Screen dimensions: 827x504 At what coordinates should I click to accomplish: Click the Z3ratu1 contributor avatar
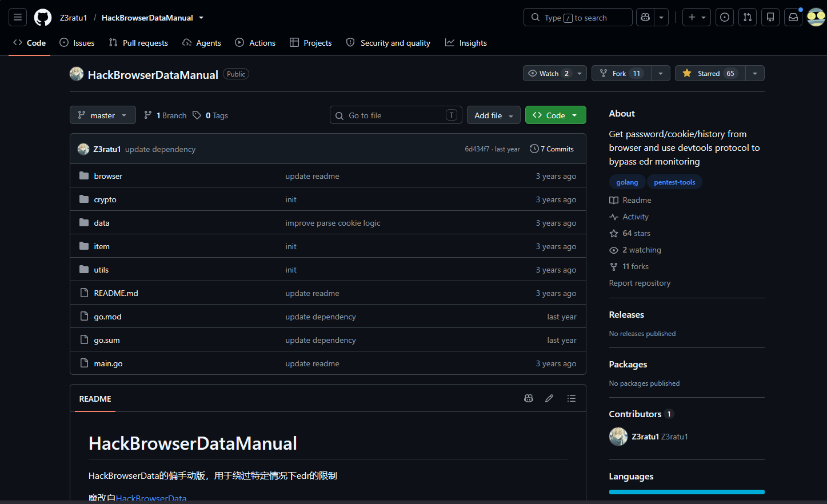pos(618,437)
